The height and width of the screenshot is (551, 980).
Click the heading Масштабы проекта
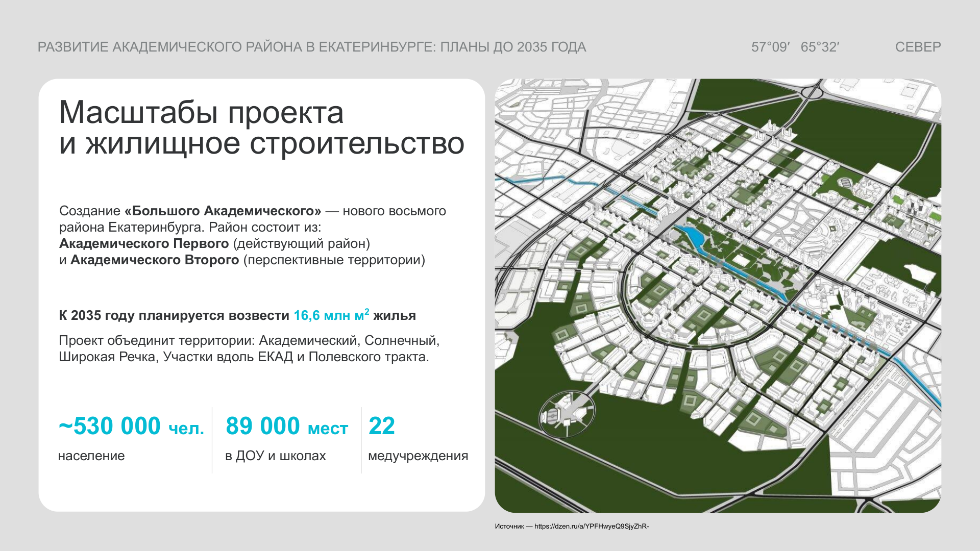[202, 112]
